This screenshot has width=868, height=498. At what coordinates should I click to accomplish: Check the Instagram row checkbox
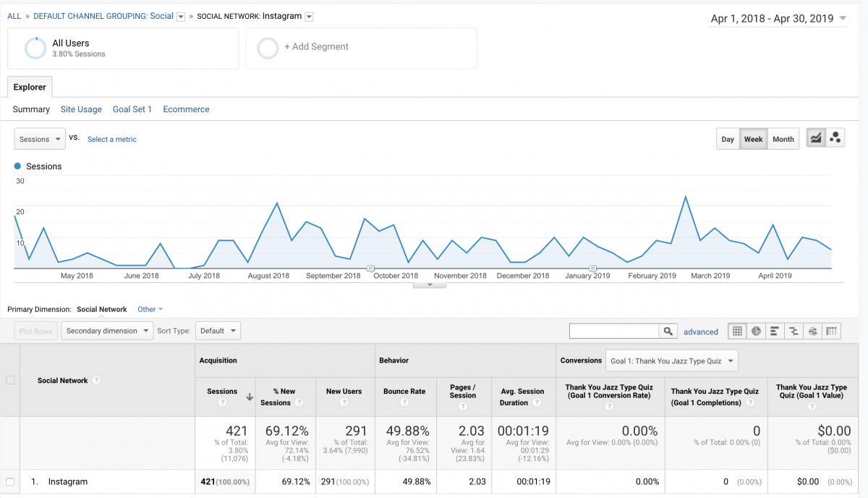click(10, 481)
